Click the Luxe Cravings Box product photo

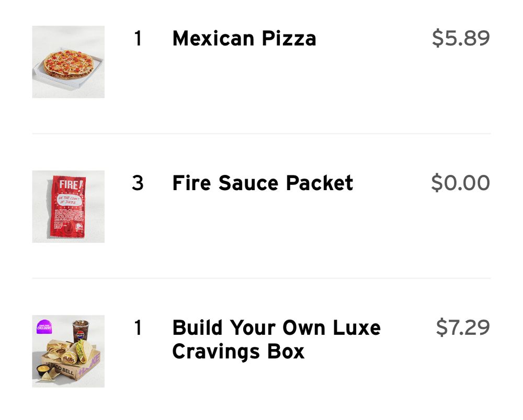point(68,349)
